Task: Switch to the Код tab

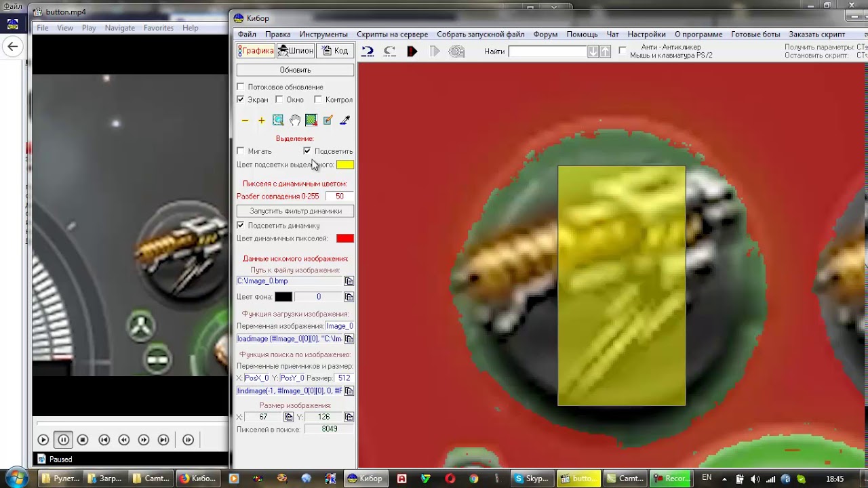Action: 335,51
